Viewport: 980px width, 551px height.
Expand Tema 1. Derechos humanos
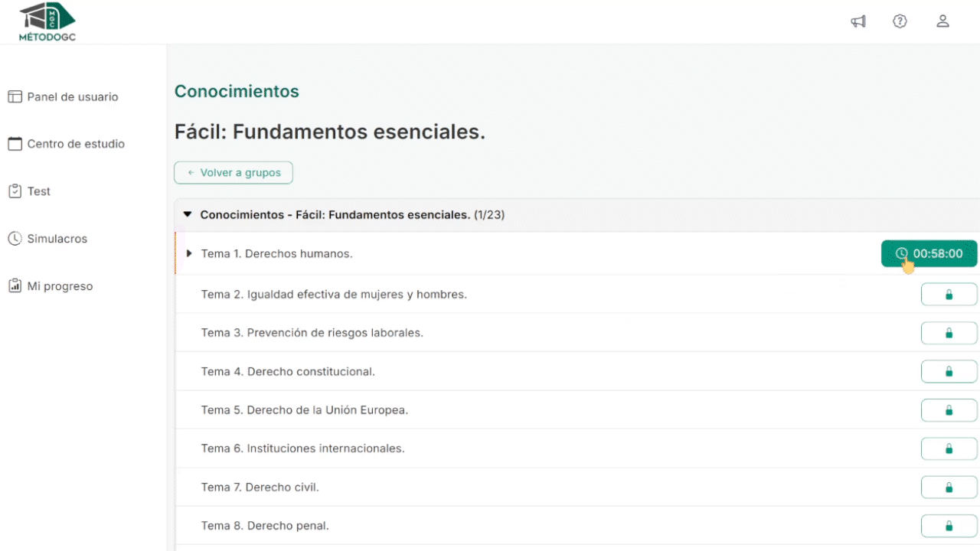[190, 253]
